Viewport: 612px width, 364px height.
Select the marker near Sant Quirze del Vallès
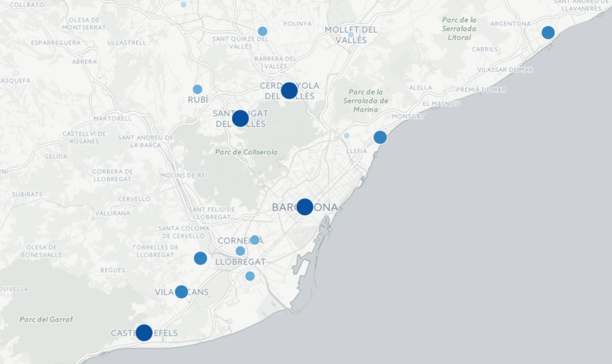[263, 31]
